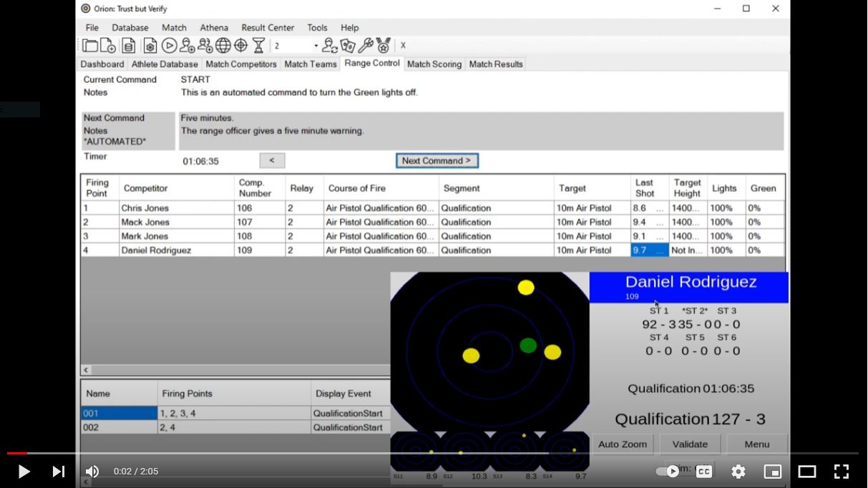Image resolution: width=868 pixels, height=488 pixels.
Task: Switch to the Match Scoring tab
Action: click(434, 64)
